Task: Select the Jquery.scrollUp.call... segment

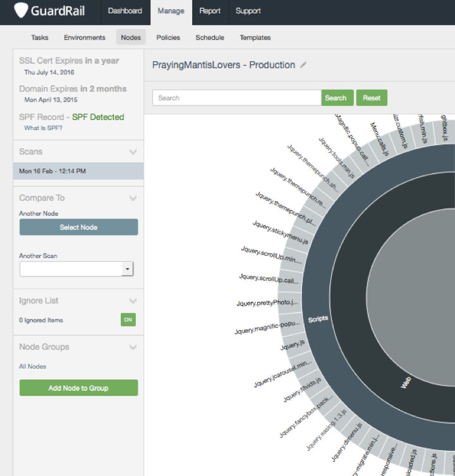Action: point(289,281)
